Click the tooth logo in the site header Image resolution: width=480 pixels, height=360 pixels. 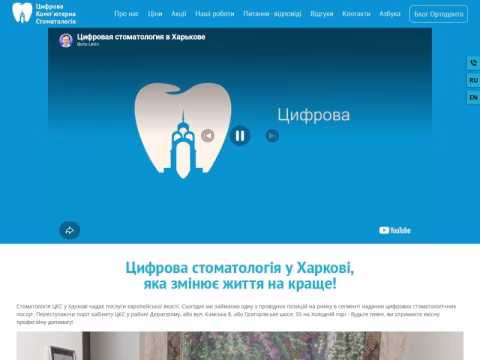tap(22, 13)
